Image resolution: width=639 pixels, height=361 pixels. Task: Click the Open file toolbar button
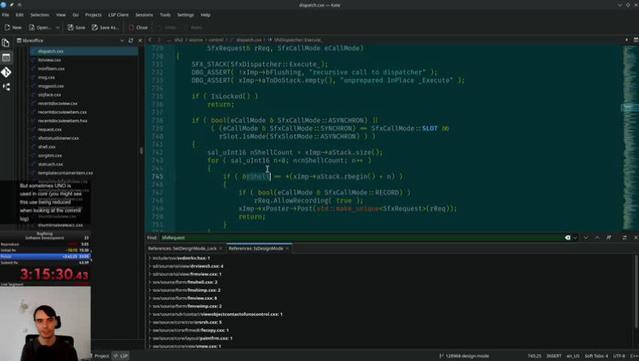coord(40,27)
